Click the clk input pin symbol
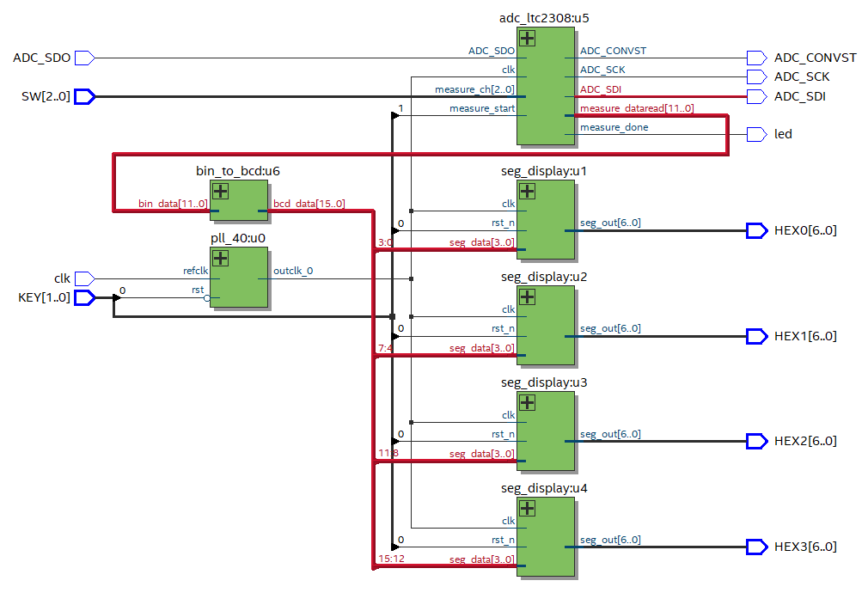Viewport: 868px width, 599px height. pyautogui.click(x=84, y=278)
